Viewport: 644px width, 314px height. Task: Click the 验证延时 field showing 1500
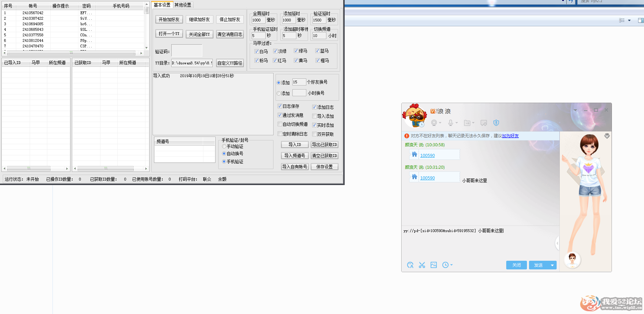pos(319,20)
